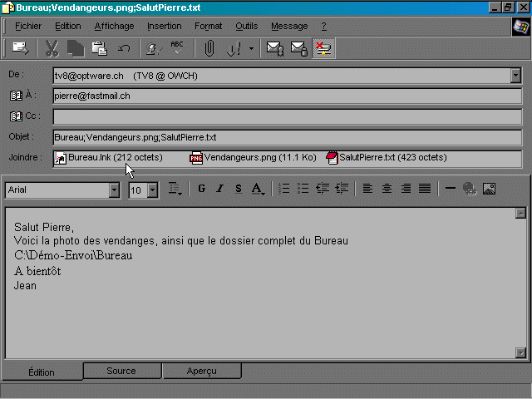Open the font size 10 dropdown
The width and height of the screenshot is (532, 399).
click(x=153, y=190)
